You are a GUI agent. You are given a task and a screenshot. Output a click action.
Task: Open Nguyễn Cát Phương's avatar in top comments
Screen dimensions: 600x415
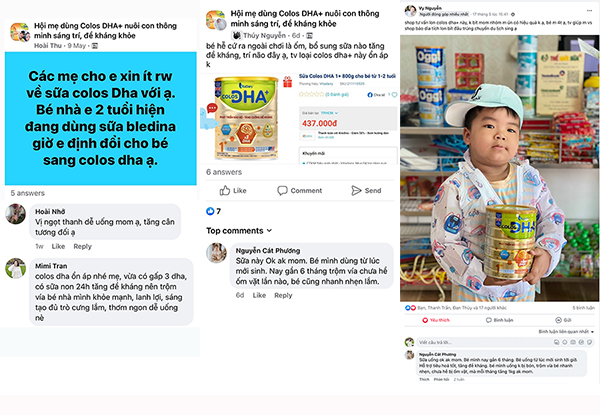point(217,253)
